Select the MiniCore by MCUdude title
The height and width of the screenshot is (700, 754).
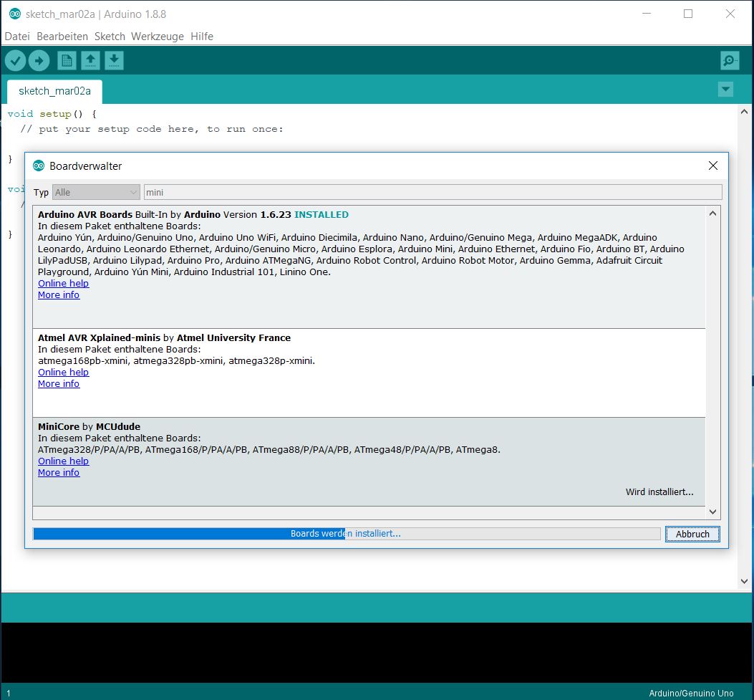click(x=89, y=427)
